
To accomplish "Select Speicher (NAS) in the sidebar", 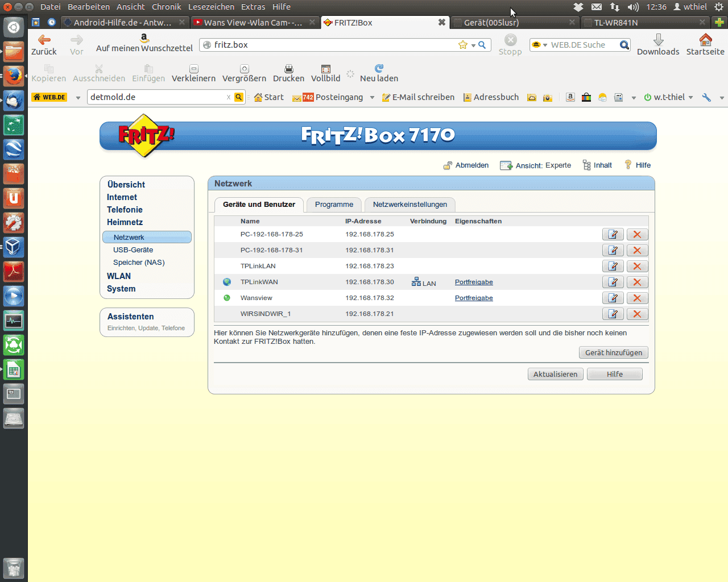I will tap(139, 263).
